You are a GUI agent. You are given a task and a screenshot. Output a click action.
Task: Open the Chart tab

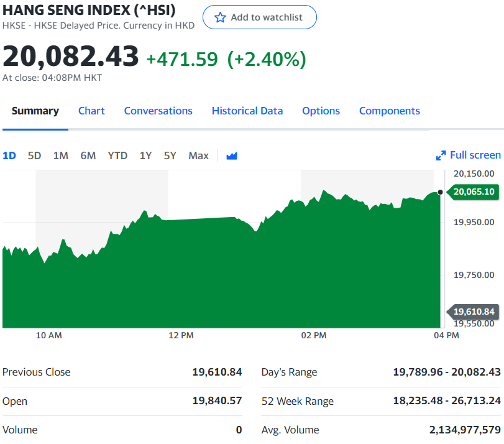pyautogui.click(x=91, y=111)
